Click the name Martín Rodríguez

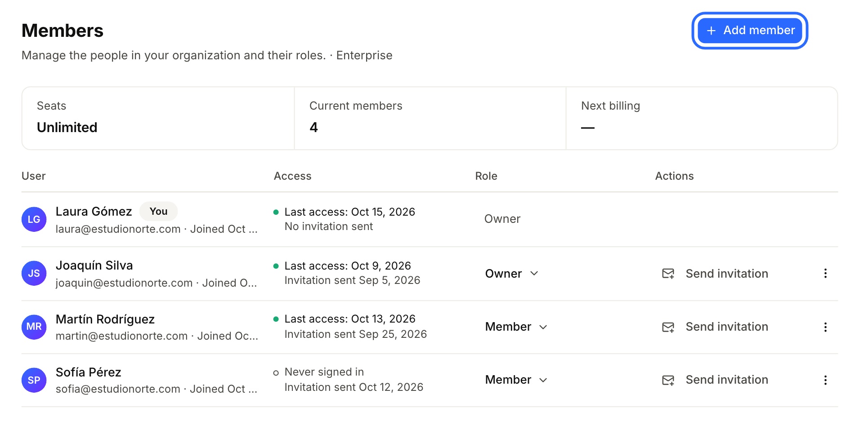(x=105, y=319)
